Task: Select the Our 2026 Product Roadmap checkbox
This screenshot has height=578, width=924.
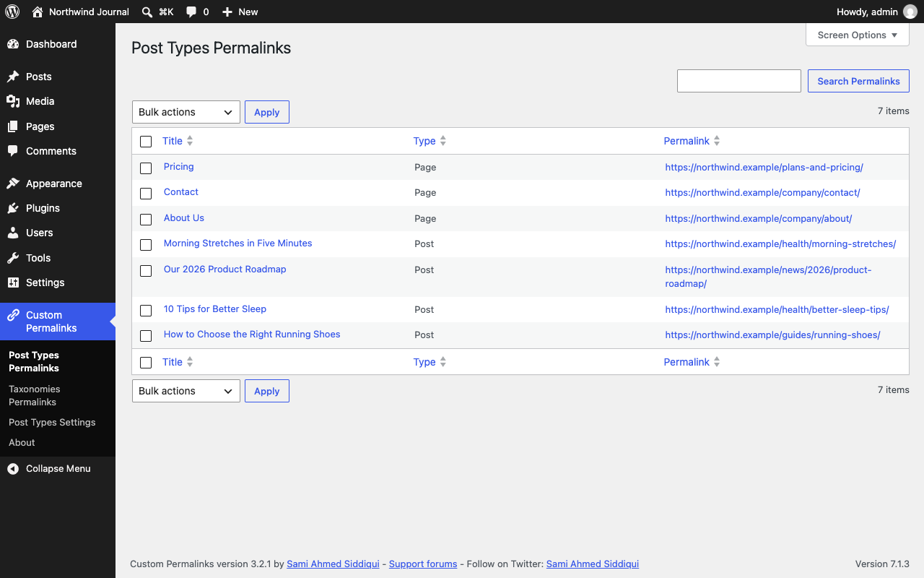Action: pyautogui.click(x=146, y=271)
